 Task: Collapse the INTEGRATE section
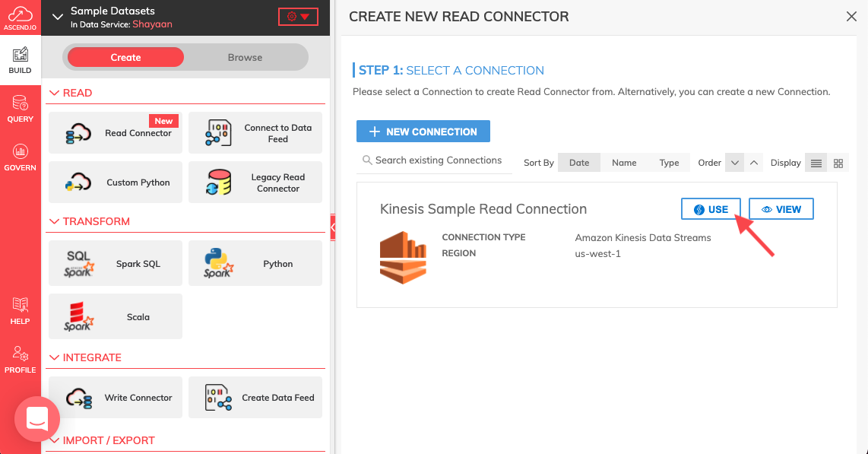pyautogui.click(x=54, y=357)
